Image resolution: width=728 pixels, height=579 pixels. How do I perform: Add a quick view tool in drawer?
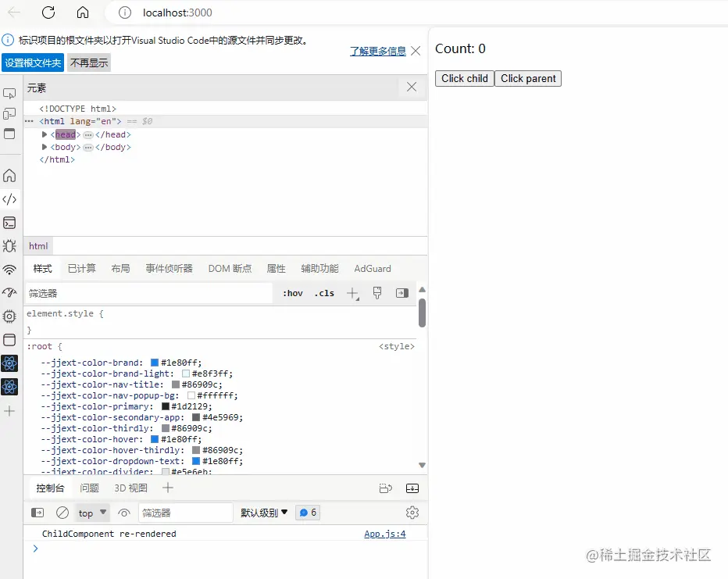(x=168, y=488)
